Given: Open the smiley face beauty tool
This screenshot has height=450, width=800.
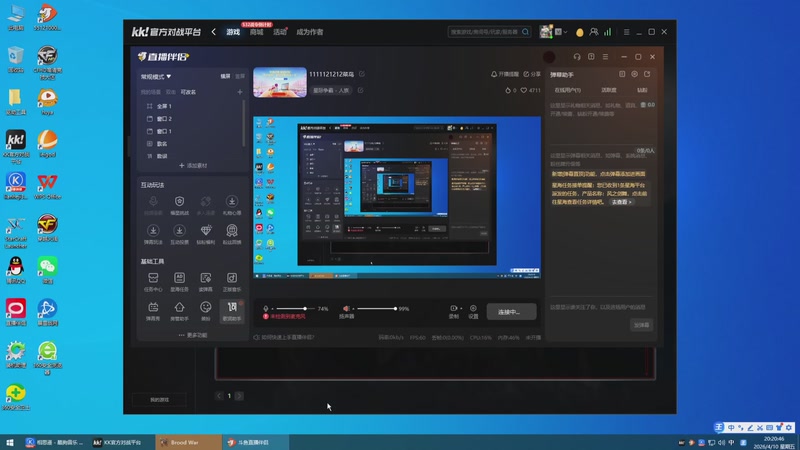Looking at the screenshot, I should pyautogui.click(x=206, y=311).
